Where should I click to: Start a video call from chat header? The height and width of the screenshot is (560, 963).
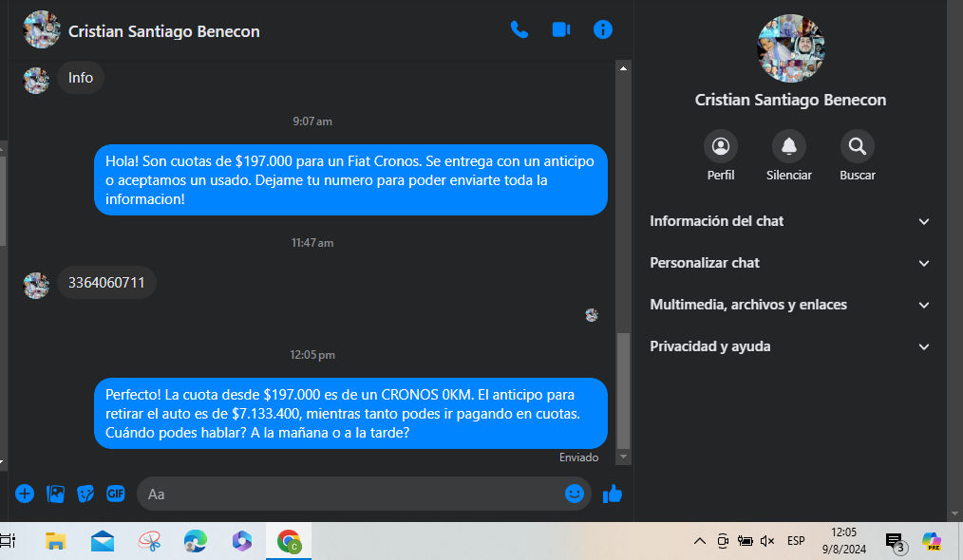pos(560,29)
